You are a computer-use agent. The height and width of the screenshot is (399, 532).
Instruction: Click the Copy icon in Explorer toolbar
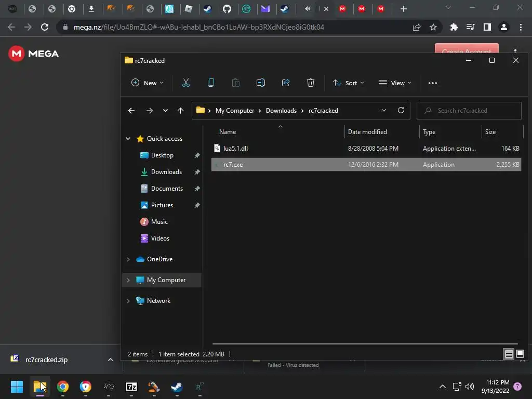[211, 83]
